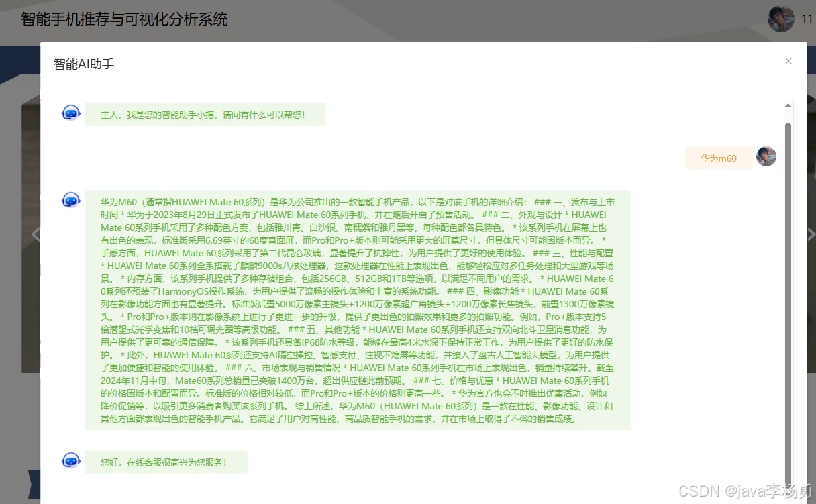Click the robot icon beside the 华为M60 answer
Viewport: 816px width, 504px height.
(x=71, y=200)
